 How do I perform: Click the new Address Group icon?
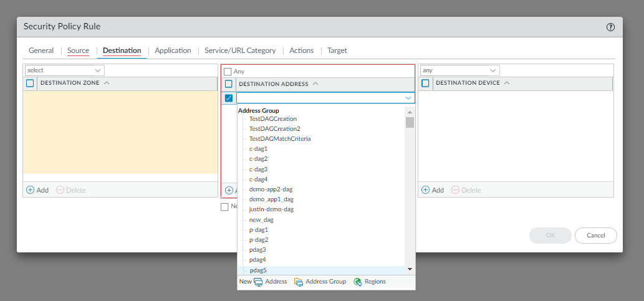tap(299, 282)
